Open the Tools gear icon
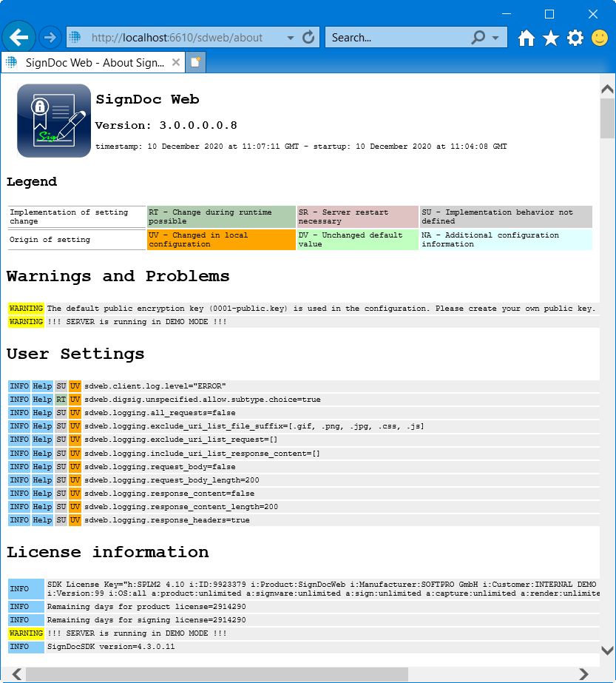 575,38
